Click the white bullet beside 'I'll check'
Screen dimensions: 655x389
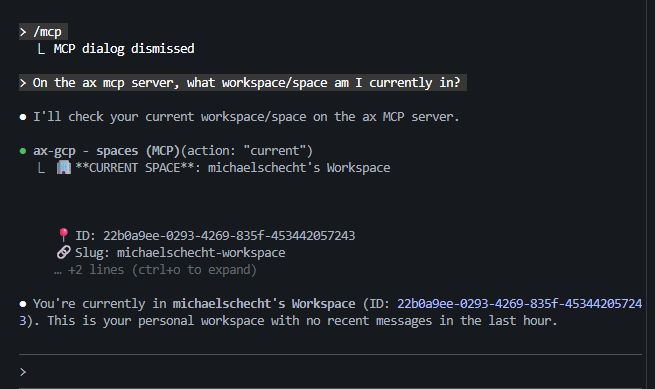click(x=23, y=117)
